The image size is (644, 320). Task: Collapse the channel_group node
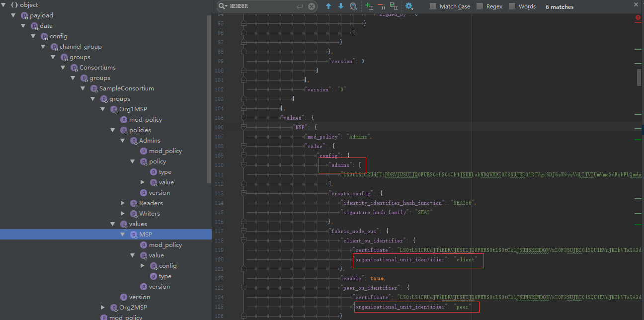pos(43,47)
